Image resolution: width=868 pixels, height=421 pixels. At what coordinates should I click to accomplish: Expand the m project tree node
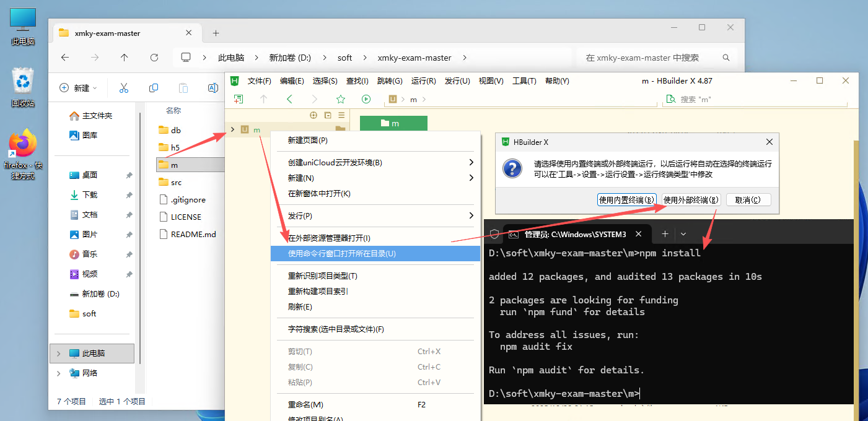coord(232,129)
